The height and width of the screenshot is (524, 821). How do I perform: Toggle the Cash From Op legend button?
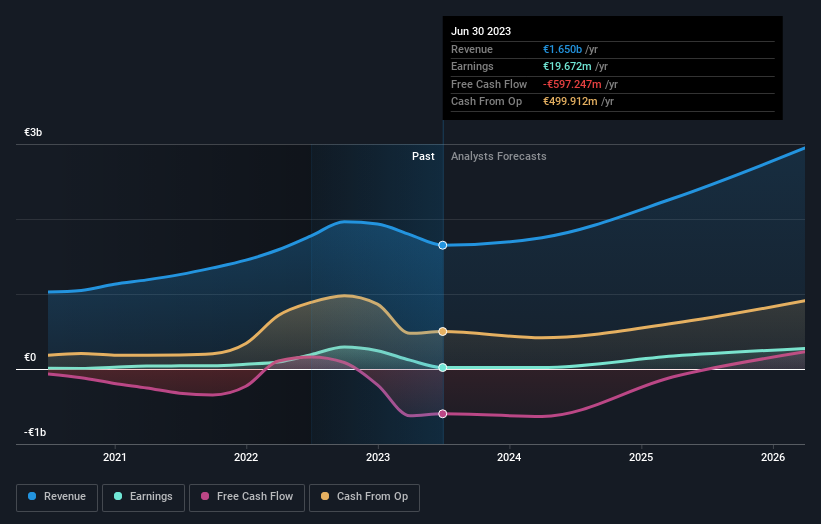364,497
